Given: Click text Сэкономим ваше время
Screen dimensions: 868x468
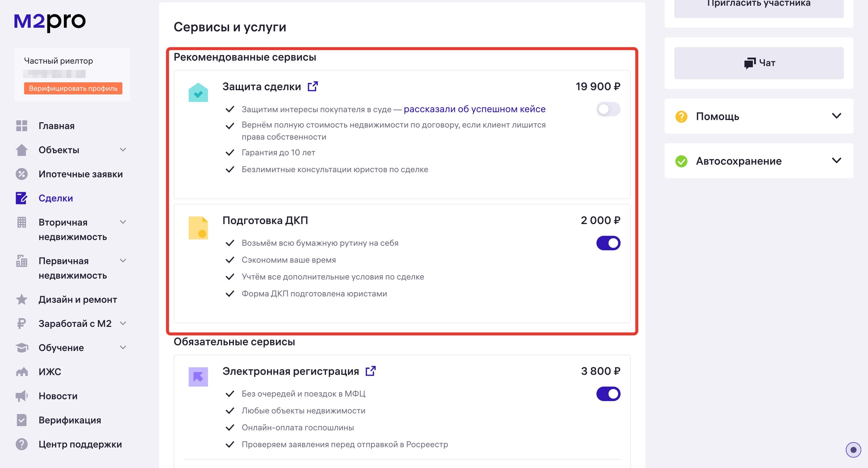Looking at the screenshot, I should tap(289, 260).
